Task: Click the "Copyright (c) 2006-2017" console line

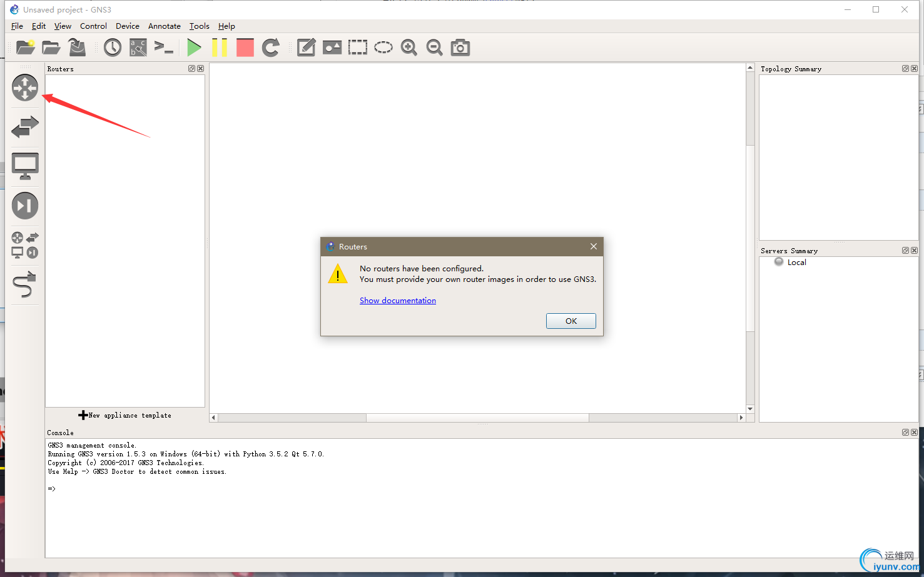Action: pos(126,463)
